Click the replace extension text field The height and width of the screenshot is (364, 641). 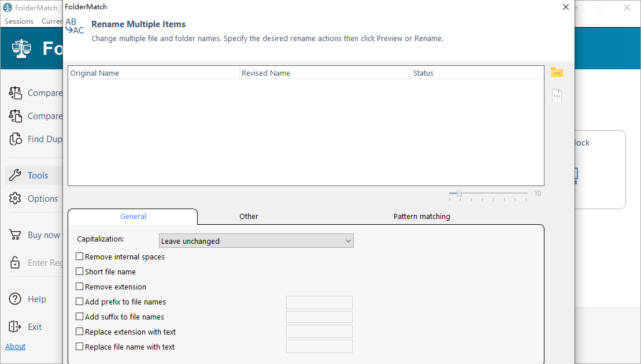tap(319, 331)
